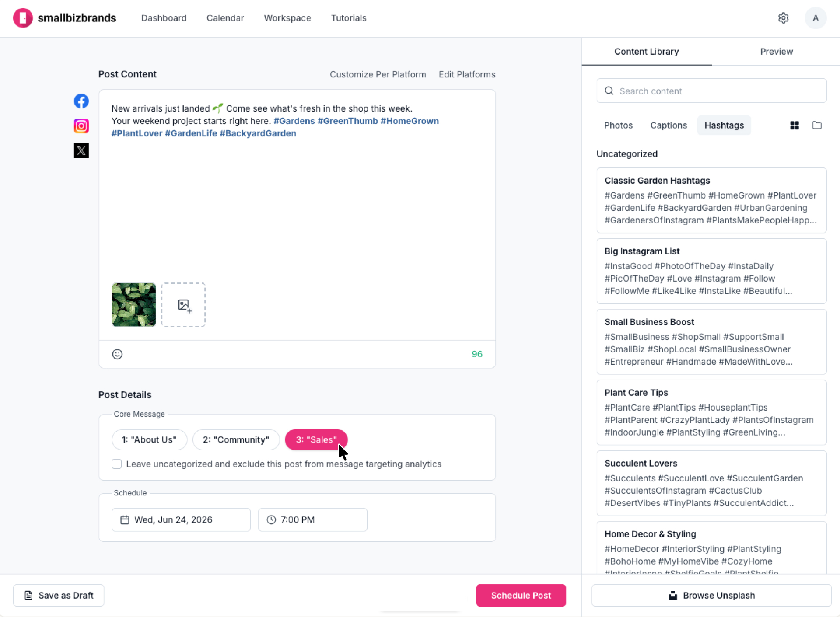Screen dimensions: 840x617
Task: Switch content library to grid view
Action: [x=794, y=125]
